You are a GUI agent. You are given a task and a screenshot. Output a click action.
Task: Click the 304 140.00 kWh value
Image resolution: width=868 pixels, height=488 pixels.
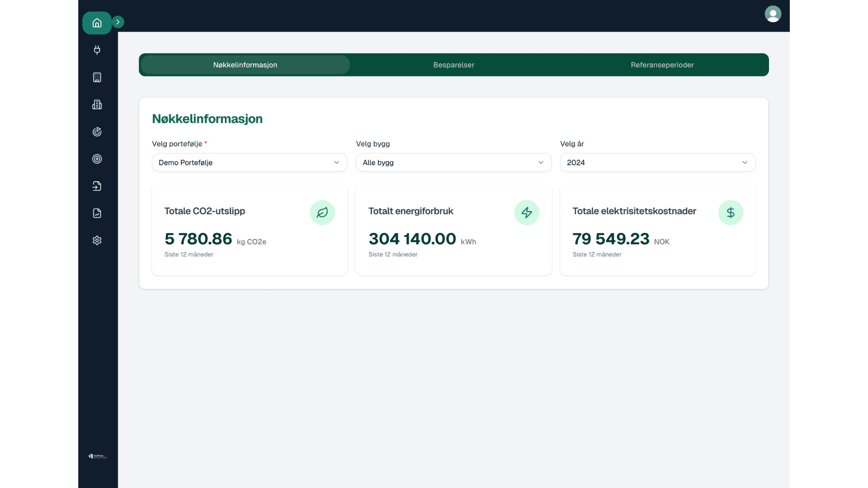(412, 239)
